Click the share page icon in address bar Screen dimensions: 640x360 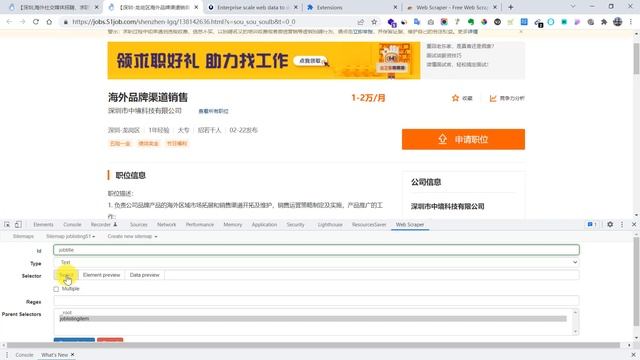[360, 22]
